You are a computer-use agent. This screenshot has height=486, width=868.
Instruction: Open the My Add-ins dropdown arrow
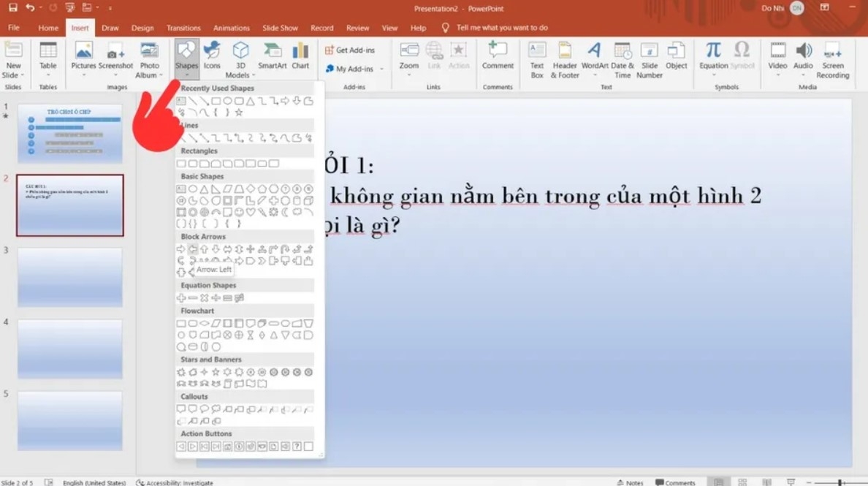(381, 69)
